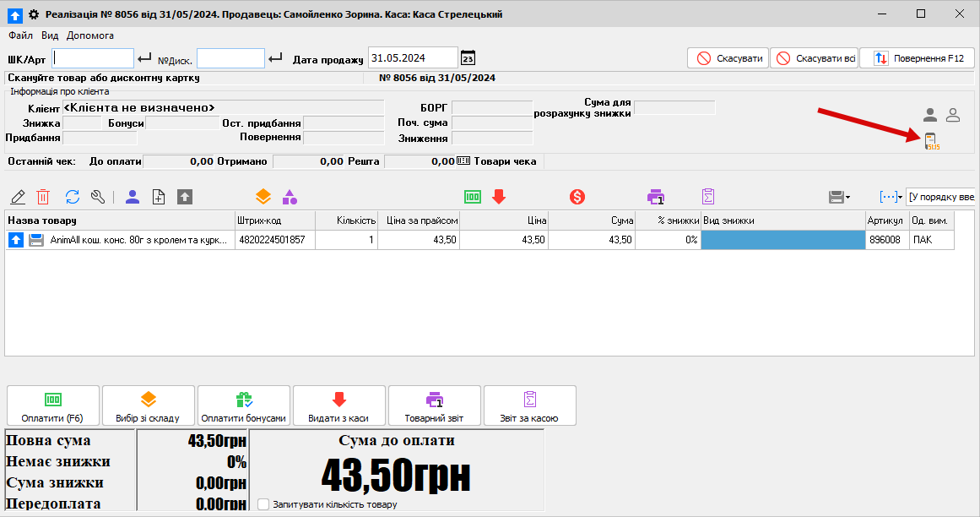Open the gray printer dropdown arrow
Image resolution: width=980 pixels, height=517 pixels.
pyautogui.click(x=847, y=197)
